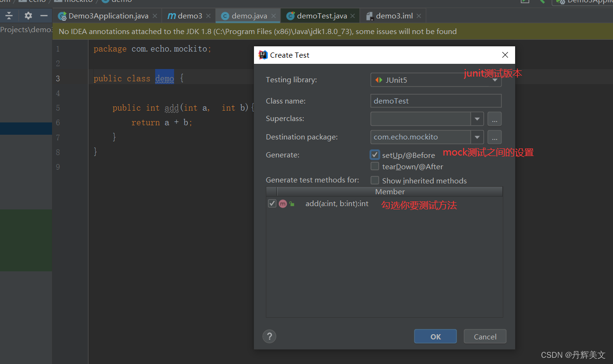Image resolution: width=613 pixels, height=364 pixels.
Task: Click into the Superclass text field
Action: 420,119
